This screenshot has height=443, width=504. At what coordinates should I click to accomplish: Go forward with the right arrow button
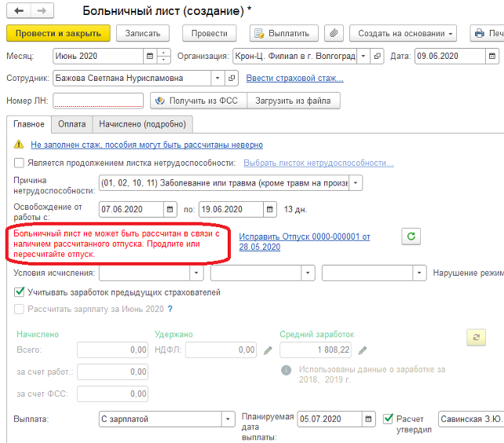click(42, 11)
